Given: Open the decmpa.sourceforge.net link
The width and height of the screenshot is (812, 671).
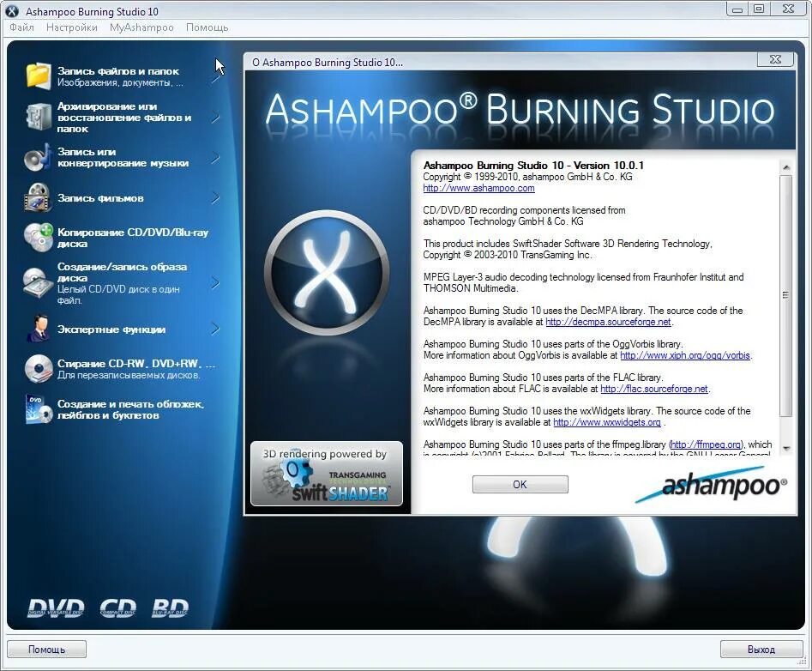Looking at the screenshot, I should pyautogui.click(x=608, y=322).
